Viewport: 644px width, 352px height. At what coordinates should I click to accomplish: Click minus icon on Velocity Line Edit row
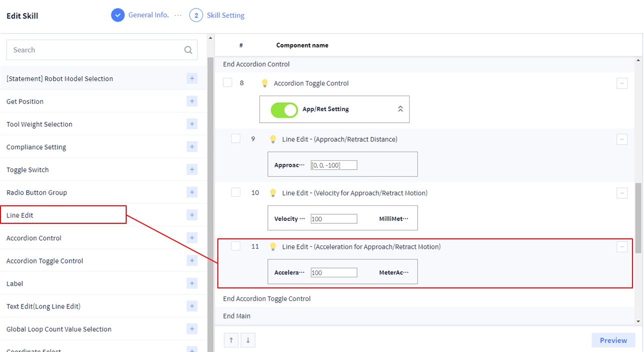[622, 193]
